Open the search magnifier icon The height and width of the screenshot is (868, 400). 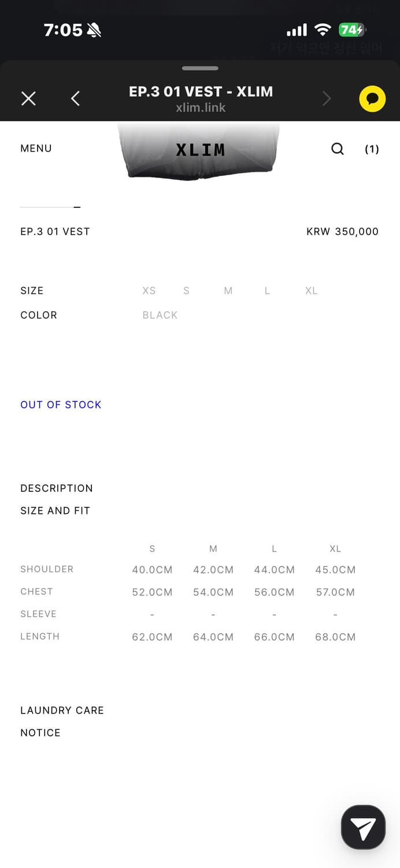pyautogui.click(x=338, y=149)
